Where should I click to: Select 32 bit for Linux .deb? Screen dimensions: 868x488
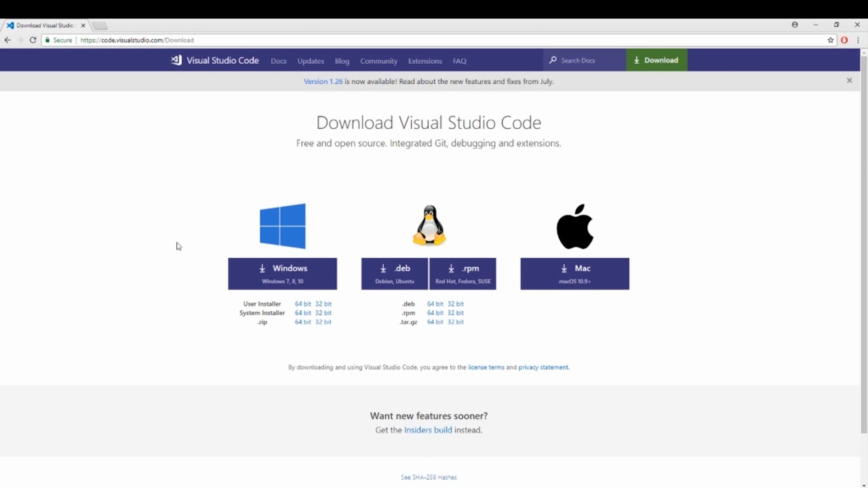click(455, 304)
